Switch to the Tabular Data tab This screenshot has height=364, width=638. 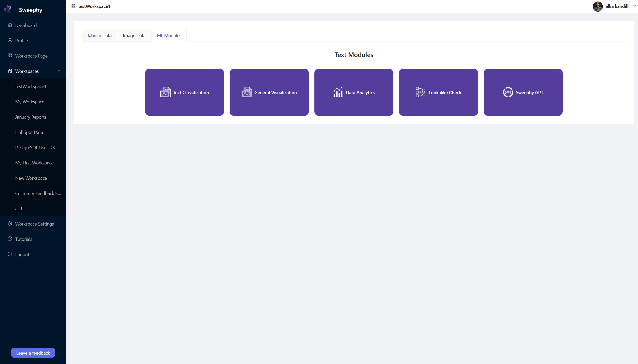pos(99,36)
